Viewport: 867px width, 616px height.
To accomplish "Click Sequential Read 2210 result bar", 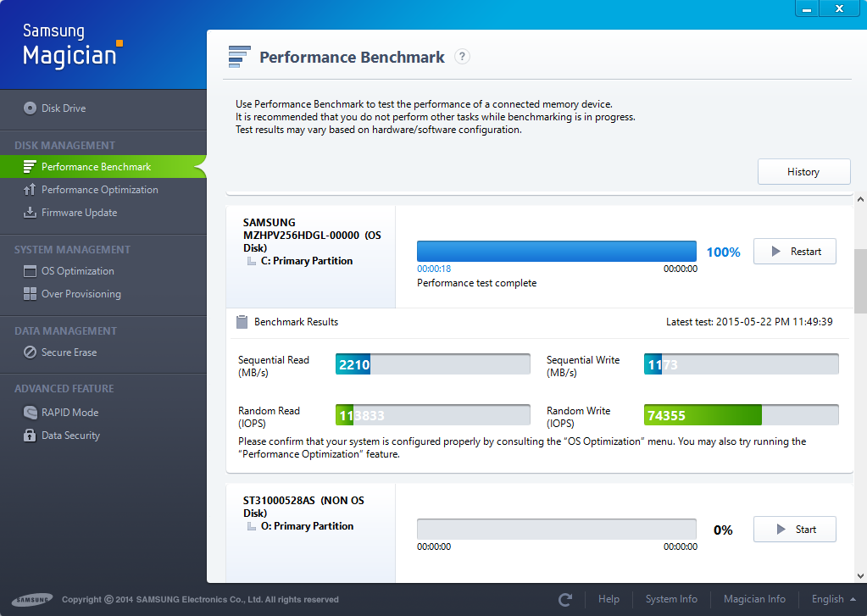I will [433, 364].
